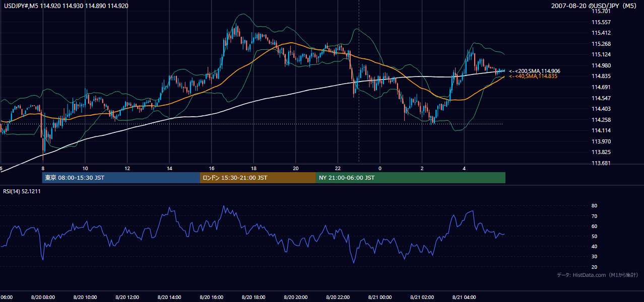Click the 113.825 price axis label

point(601,152)
